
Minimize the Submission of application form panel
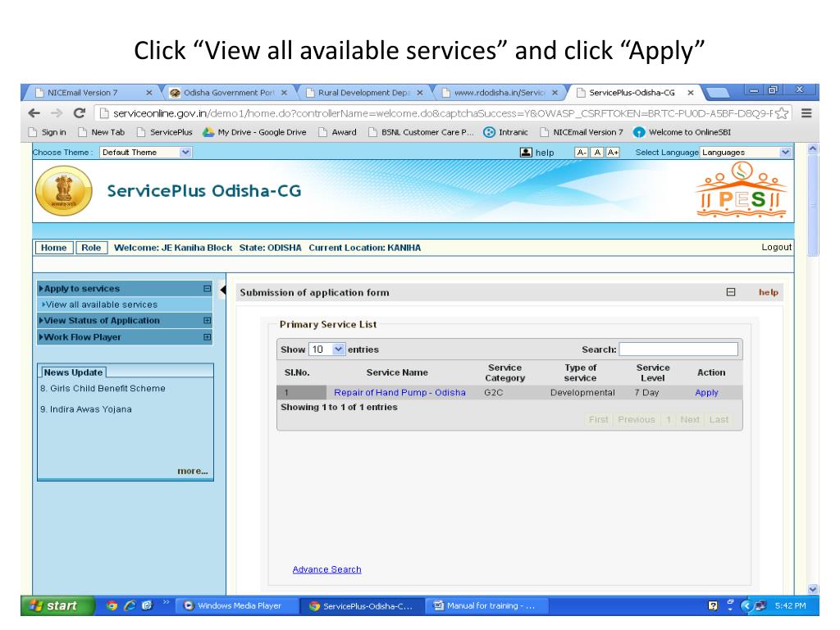click(x=731, y=292)
